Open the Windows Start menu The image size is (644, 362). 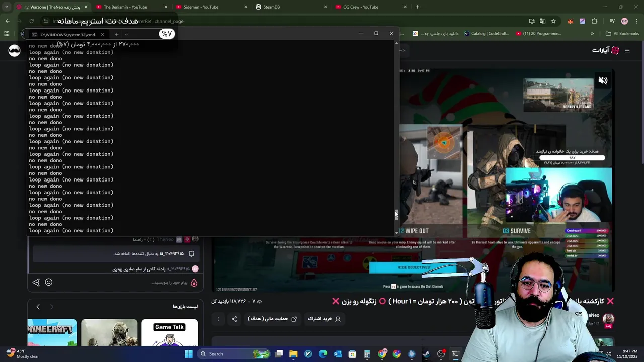[189, 354]
